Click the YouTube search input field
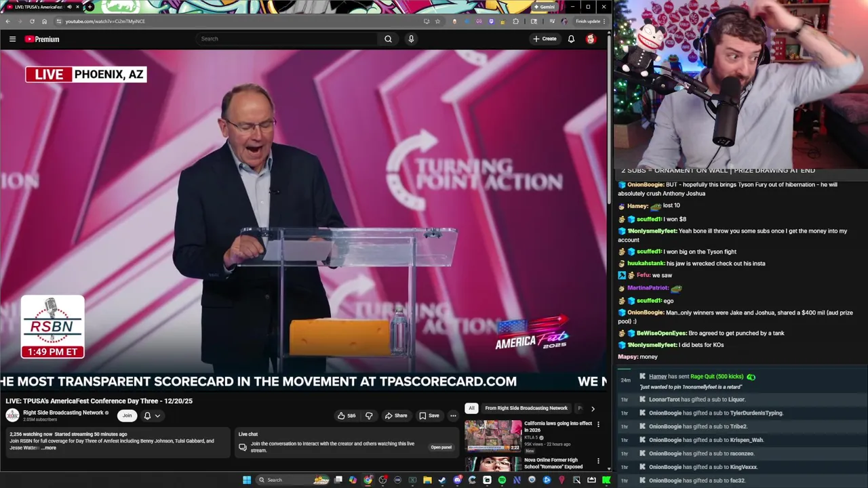868x488 pixels. (x=288, y=39)
